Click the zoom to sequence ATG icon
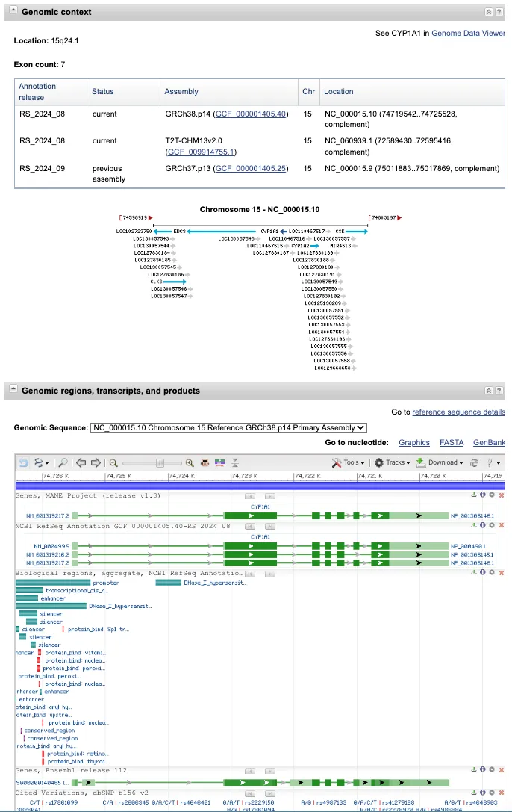The image size is (512, 812). [205, 462]
